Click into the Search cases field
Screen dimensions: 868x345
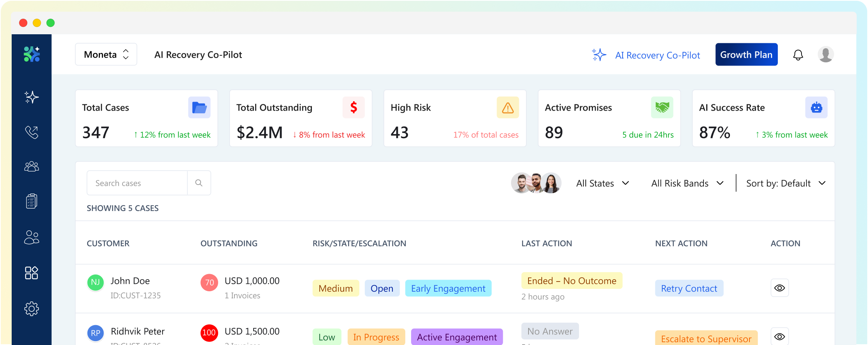[137, 183]
